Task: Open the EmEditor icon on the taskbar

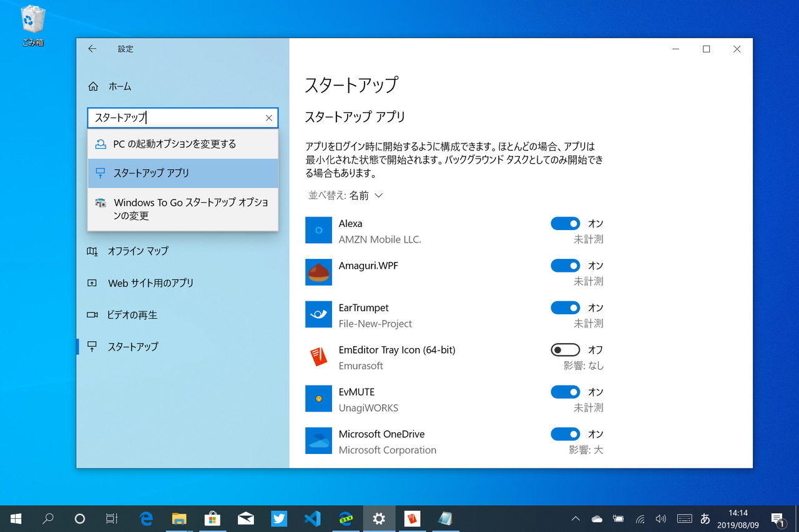Action: 412,518
